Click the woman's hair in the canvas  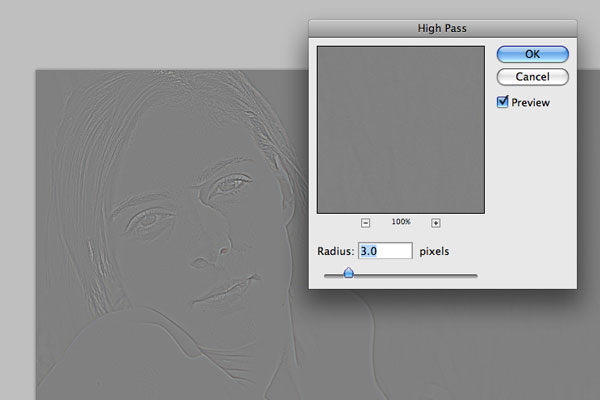coord(120,130)
